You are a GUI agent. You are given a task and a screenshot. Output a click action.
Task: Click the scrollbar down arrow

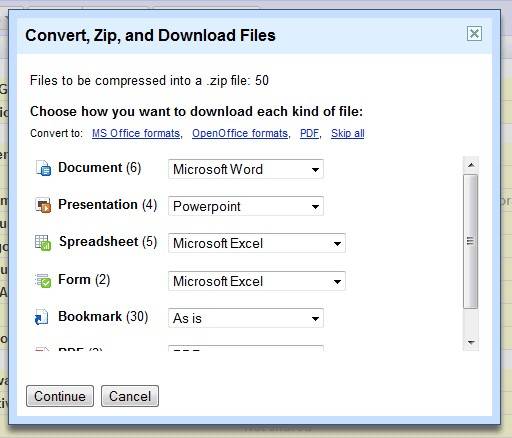coord(471,342)
